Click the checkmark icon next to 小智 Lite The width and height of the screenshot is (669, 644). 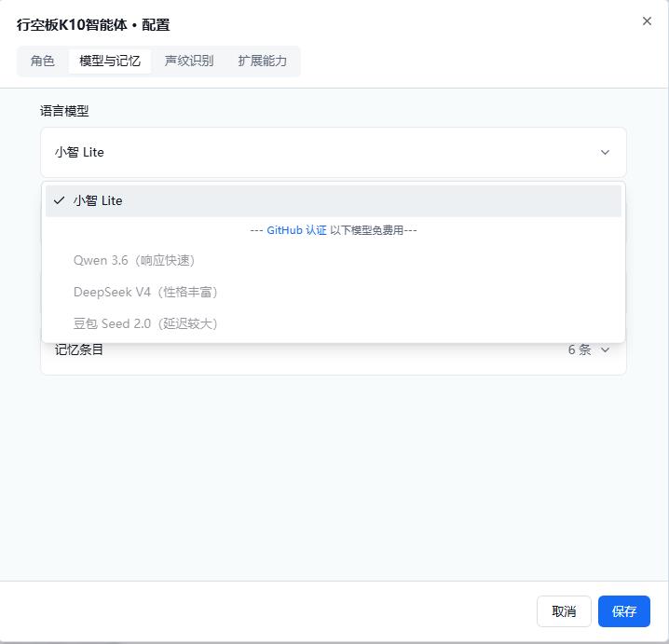(60, 200)
